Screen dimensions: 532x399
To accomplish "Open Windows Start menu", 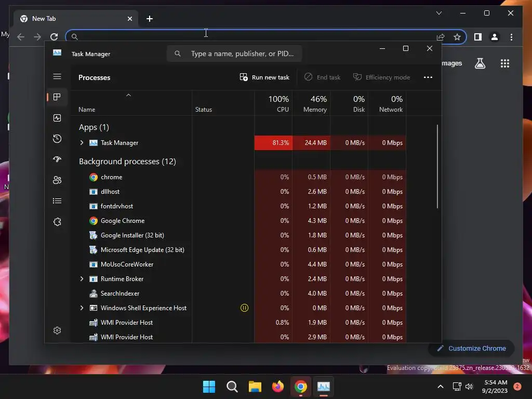I will [x=209, y=387].
